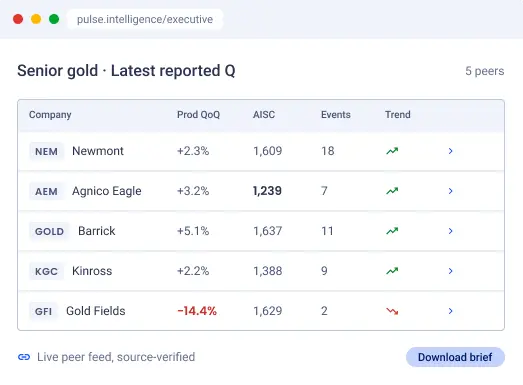Expand the Gold Fields row chevron

pyautogui.click(x=450, y=311)
